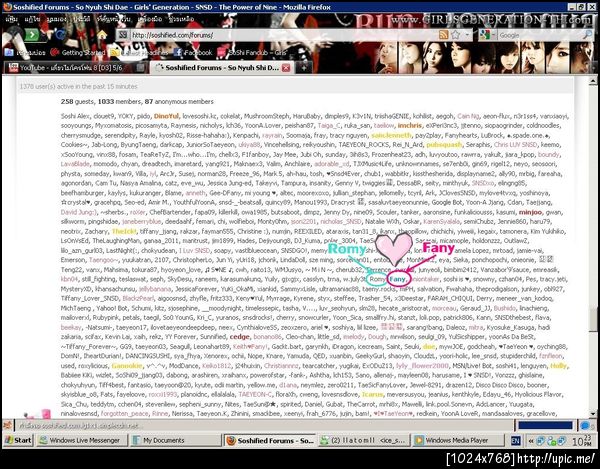Open the Firefox home page icon
The width and height of the screenshot is (600, 469).
click(x=101, y=35)
